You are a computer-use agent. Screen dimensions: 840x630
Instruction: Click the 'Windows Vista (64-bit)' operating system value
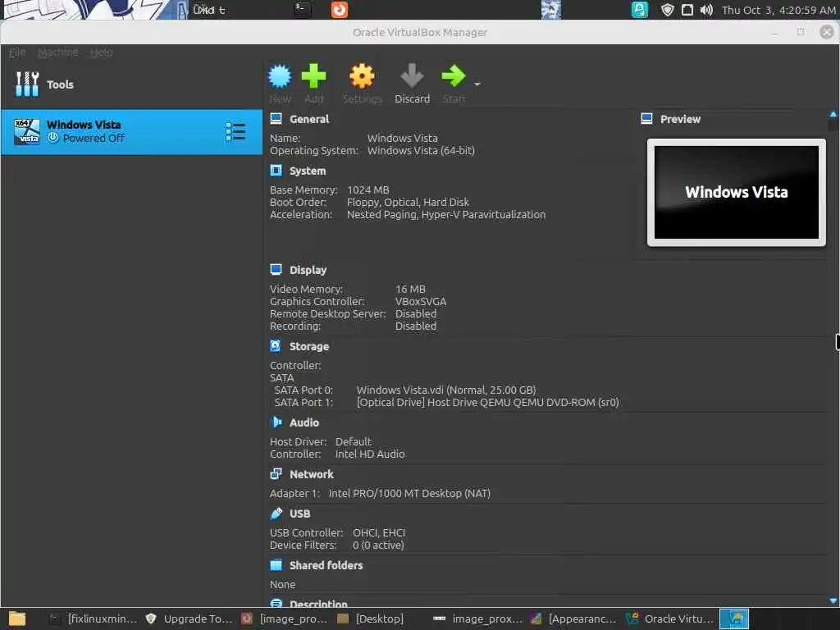421,151
